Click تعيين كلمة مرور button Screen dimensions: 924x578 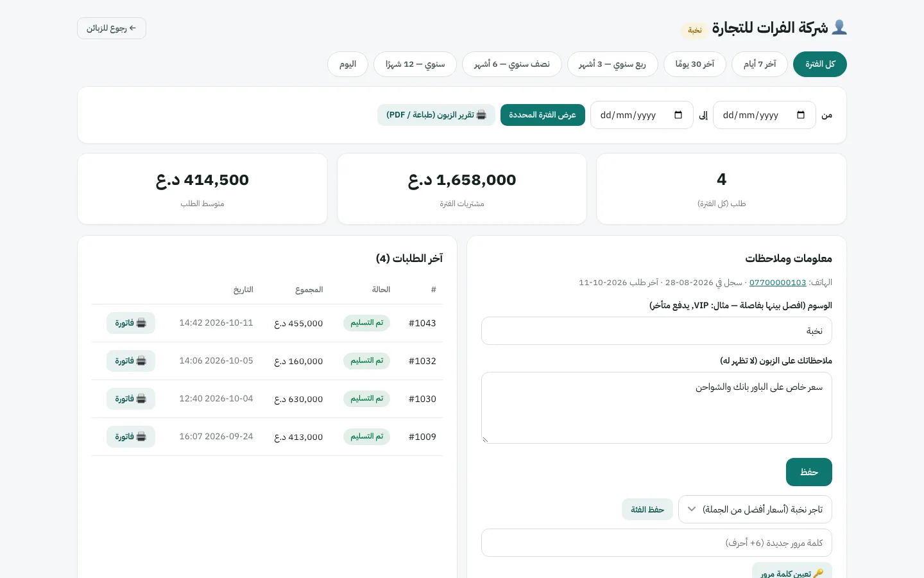click(792, 572)
